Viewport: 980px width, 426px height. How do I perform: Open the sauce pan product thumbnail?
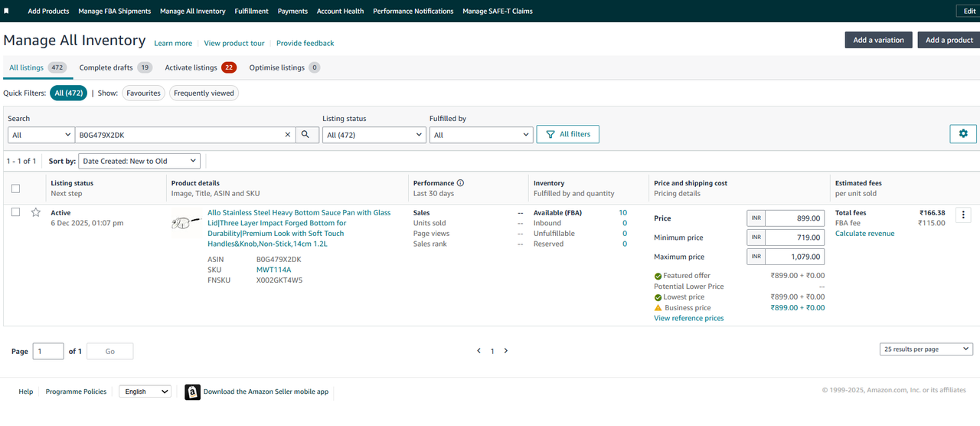click(186, 224)
